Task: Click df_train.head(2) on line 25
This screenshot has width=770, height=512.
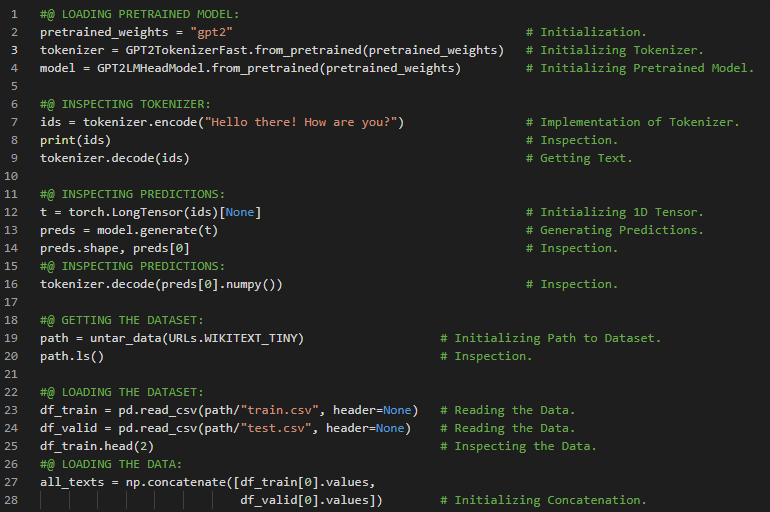Action: 97,447
